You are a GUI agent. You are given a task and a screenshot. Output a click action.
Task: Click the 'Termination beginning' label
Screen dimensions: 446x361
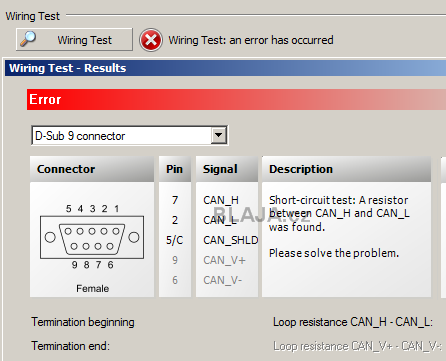click(83, 322)
